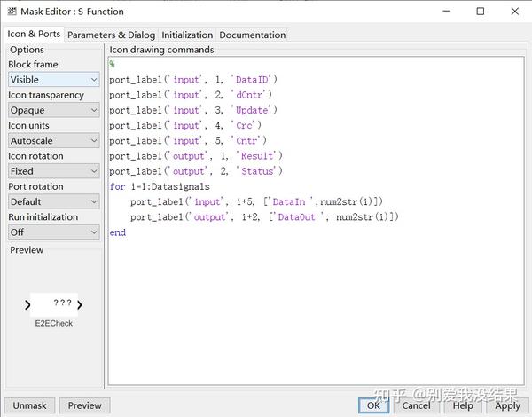
Task: Open the Block frame dropdown
Action: (53, 80)
